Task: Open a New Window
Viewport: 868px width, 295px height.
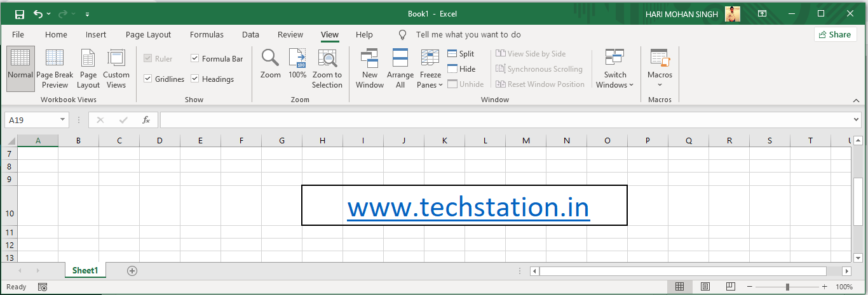Action: pyautogui.click(x=370, y=68)
